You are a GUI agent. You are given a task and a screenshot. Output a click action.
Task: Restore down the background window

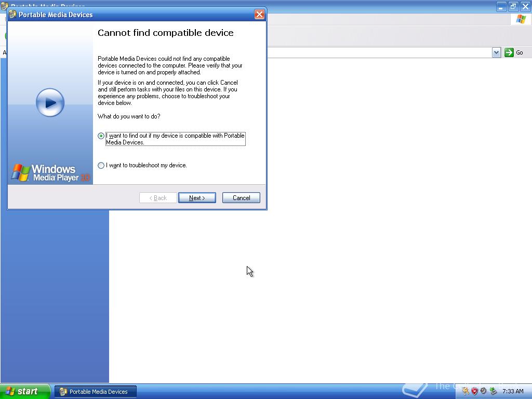point(513,6)
